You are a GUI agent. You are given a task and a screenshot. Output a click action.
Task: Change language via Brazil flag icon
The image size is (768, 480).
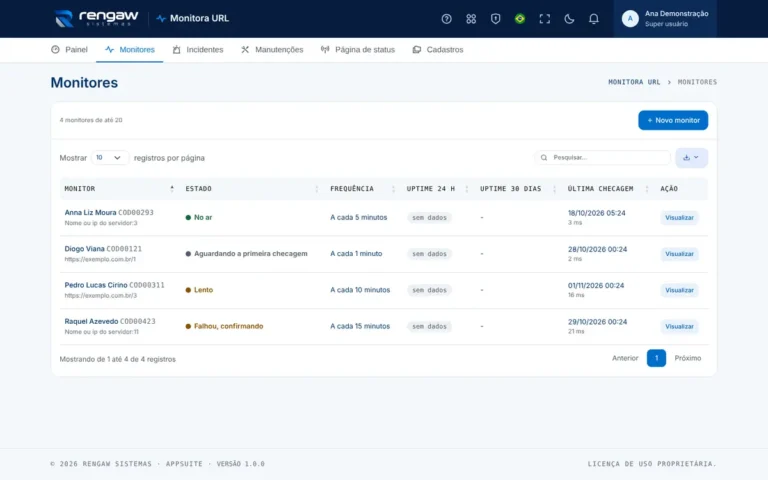tap(520, 19)
